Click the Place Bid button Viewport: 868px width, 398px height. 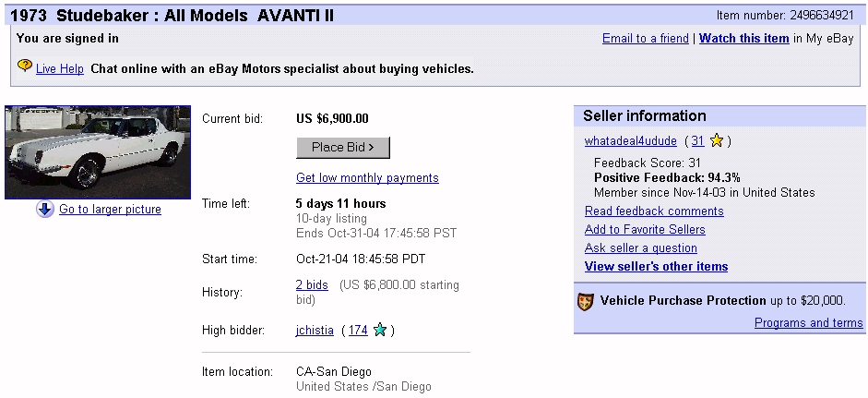(343, 148)
